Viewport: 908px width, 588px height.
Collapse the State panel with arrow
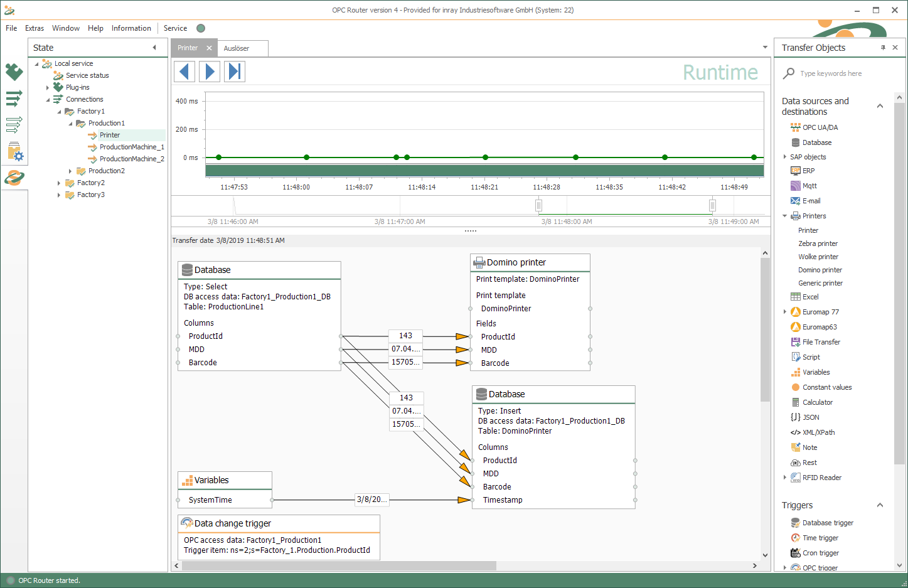(x=154, y=48)
